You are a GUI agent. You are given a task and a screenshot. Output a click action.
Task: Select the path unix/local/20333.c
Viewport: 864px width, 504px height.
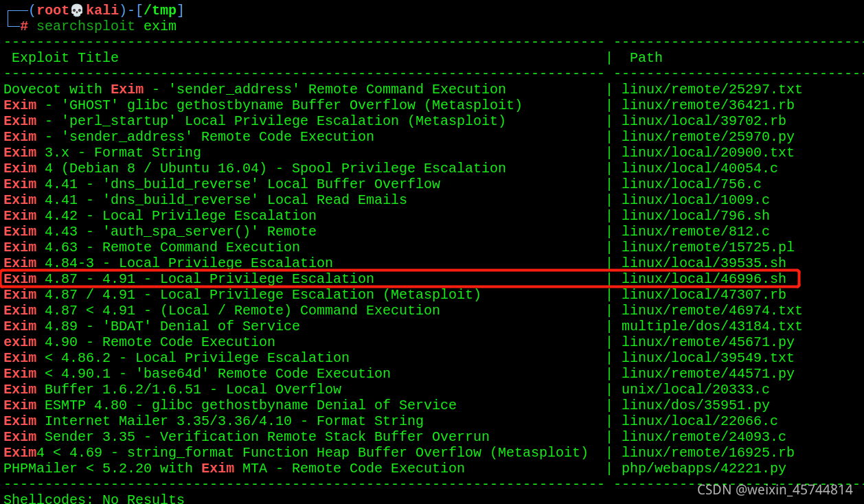(696, 389)
